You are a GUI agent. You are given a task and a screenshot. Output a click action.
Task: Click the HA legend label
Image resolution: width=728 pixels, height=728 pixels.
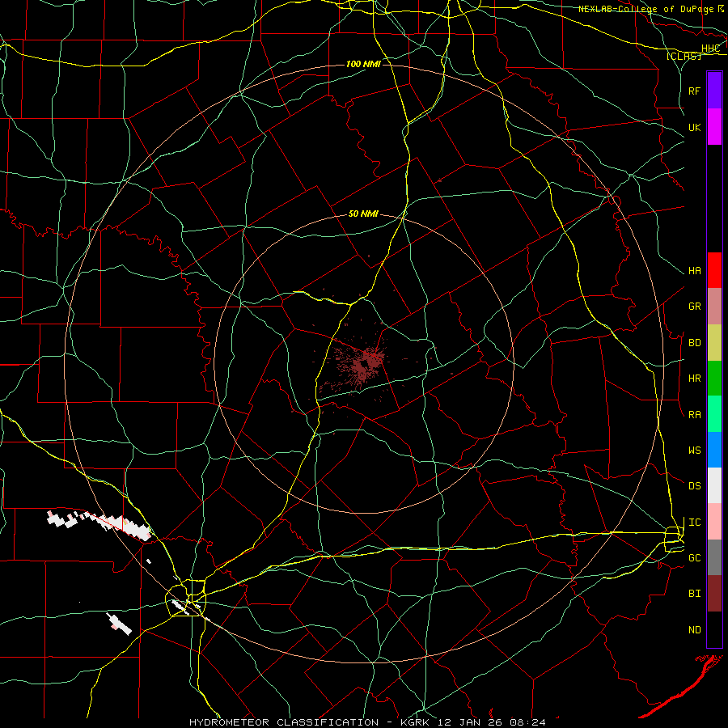tap(694, 270)
